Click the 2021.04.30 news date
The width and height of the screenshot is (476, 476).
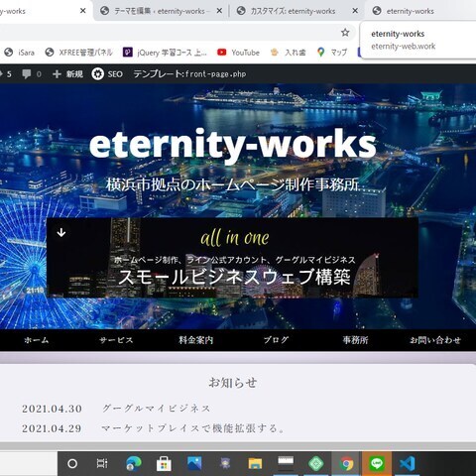click(52, 409)
